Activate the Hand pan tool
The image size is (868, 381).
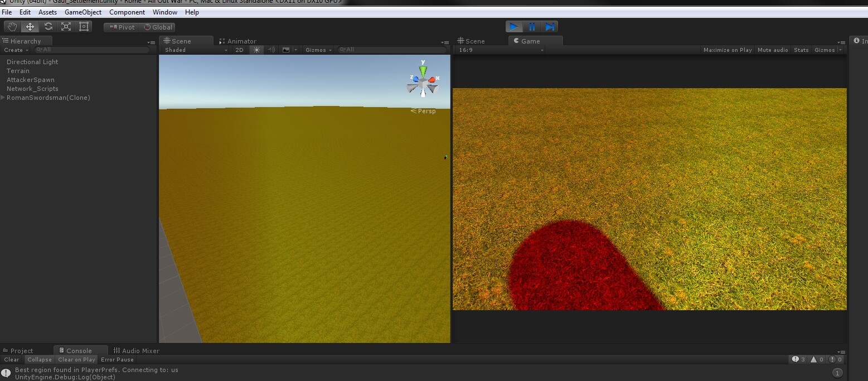click(12, 26)
